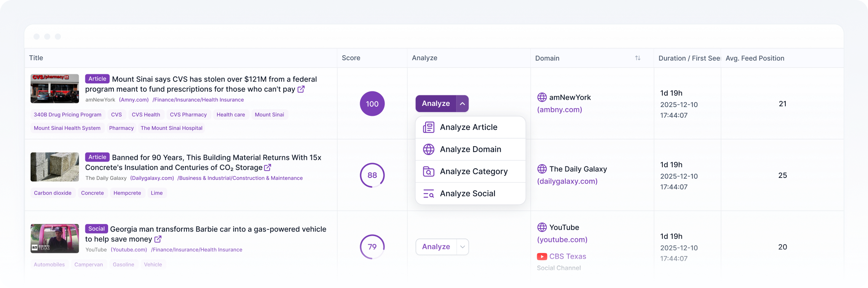The height and width of the screenshot is (288, 868).
Task: Open the concrete block article thumbnail
Action: (x=55, y=167)
